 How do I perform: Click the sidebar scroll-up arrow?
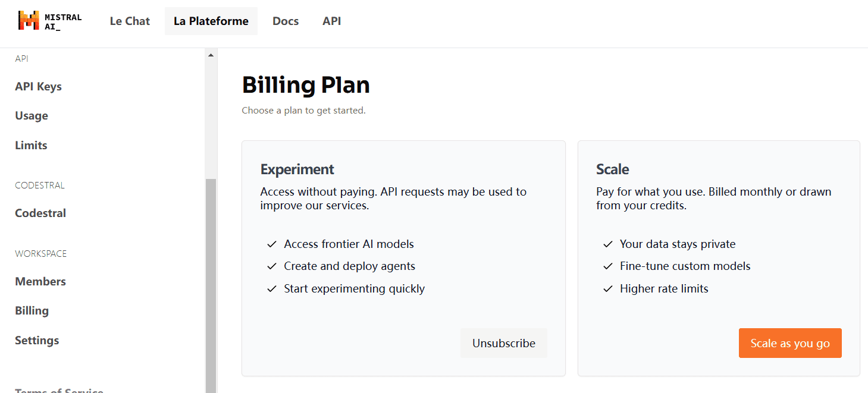[x=211, y=55]
